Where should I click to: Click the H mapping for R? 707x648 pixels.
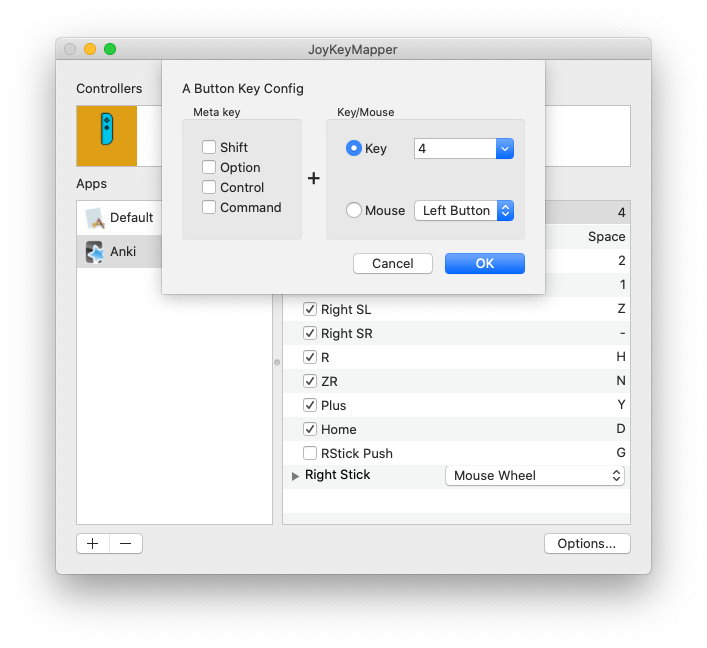point(621,357)
